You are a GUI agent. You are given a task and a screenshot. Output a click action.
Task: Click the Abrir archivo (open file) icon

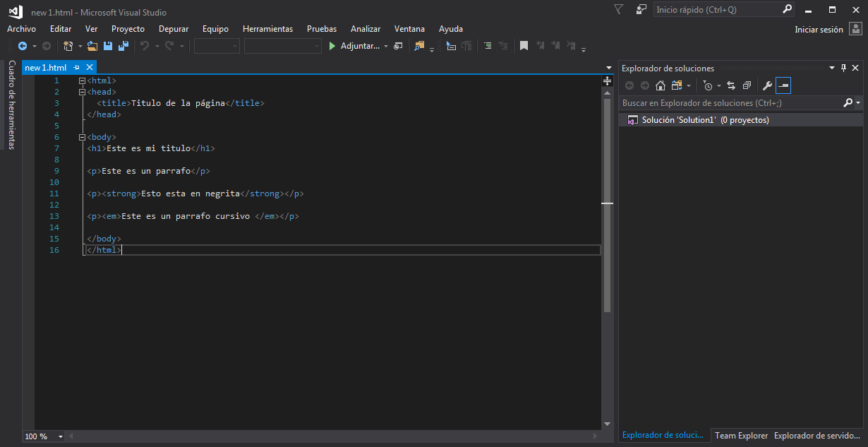[92, 45]
